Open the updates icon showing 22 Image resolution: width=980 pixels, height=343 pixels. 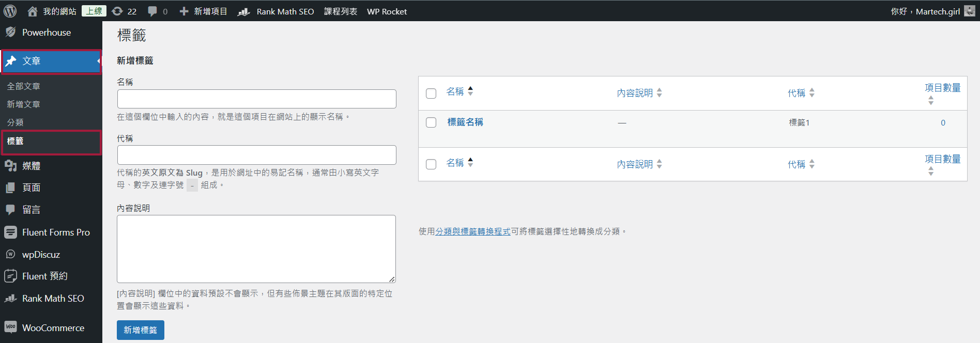point(117,11)
